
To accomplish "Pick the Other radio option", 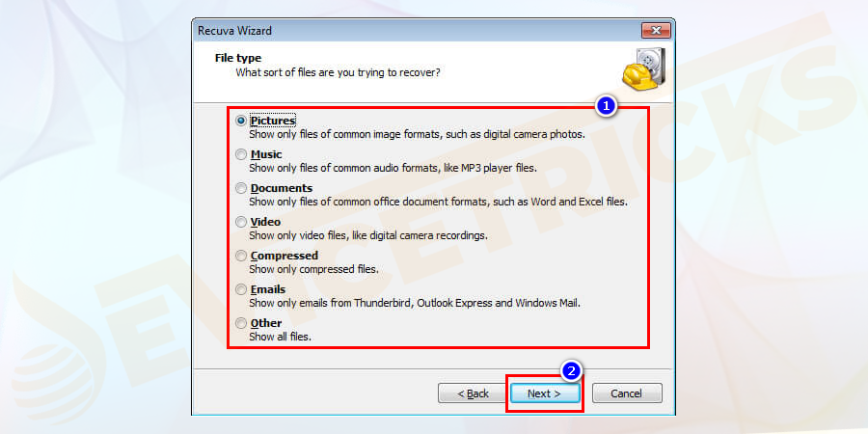I will 241,323.
